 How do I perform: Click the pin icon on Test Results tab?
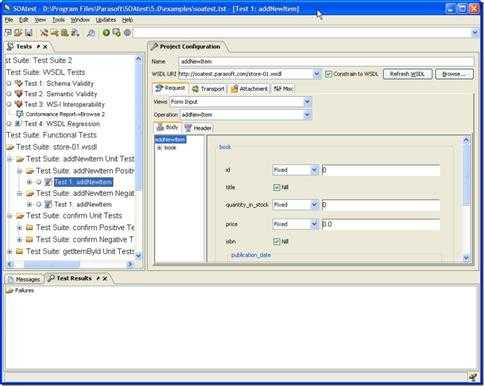click(98, 278)
